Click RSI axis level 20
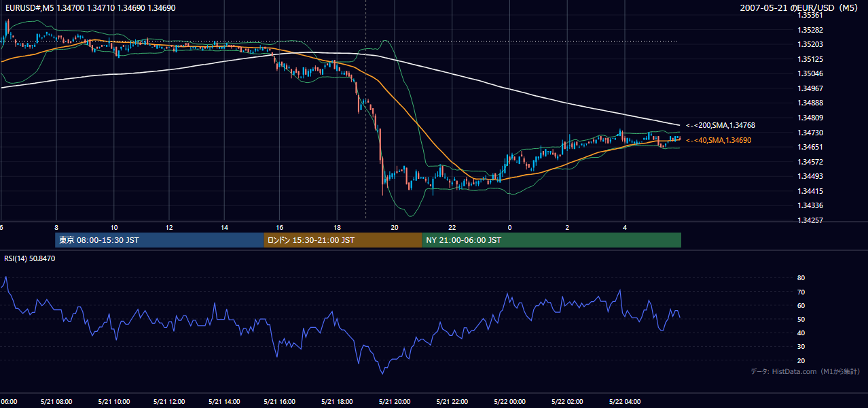Viewport: 868px width, 408px height. pyautogui.click(x=801, y=360)
